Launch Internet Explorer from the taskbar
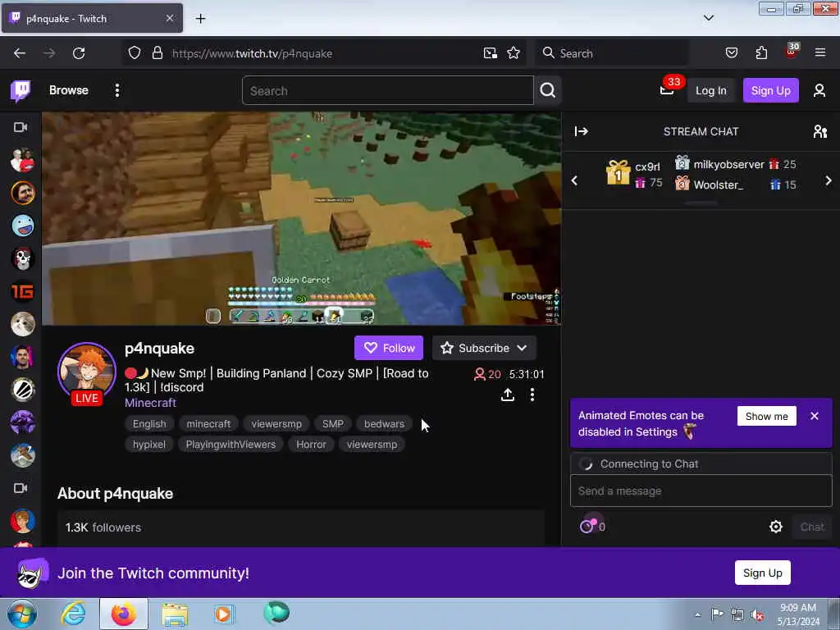 [73, 614]
